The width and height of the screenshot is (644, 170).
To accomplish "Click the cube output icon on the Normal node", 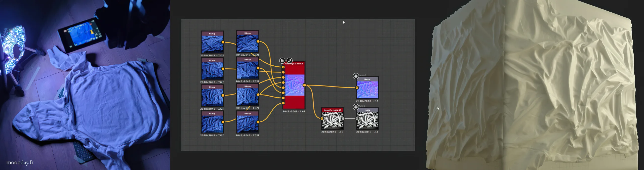I will point(356,76).
